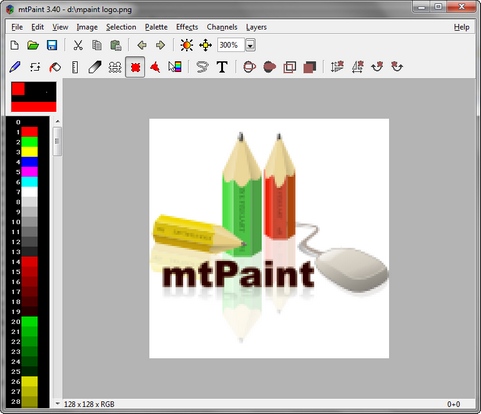Select the Straight Line tool
The height and width of the screenshot is (414, 481).
click(75, 67)
